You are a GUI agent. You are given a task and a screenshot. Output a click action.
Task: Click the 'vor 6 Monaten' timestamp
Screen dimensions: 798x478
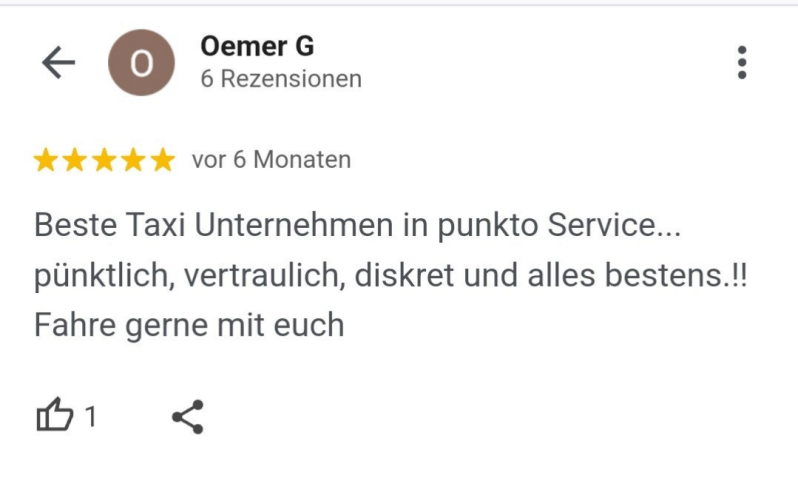[x=271, y=160]
